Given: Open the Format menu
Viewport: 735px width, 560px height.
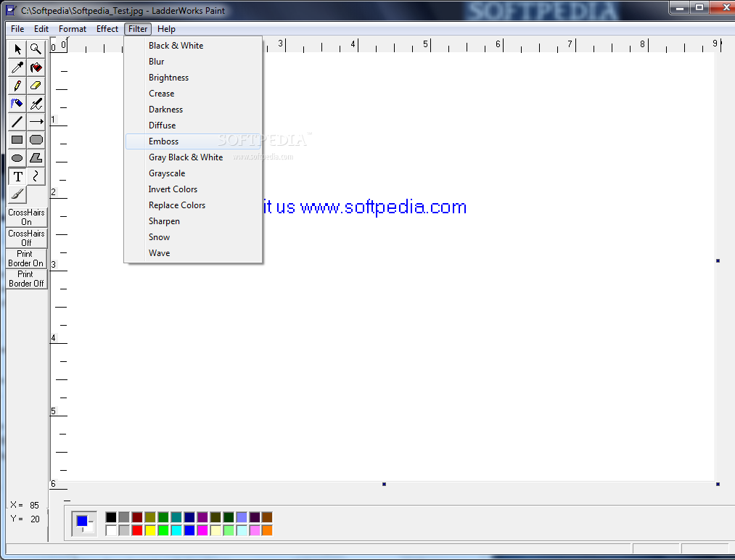Looking at the screenshot, I should coord(72,28).
